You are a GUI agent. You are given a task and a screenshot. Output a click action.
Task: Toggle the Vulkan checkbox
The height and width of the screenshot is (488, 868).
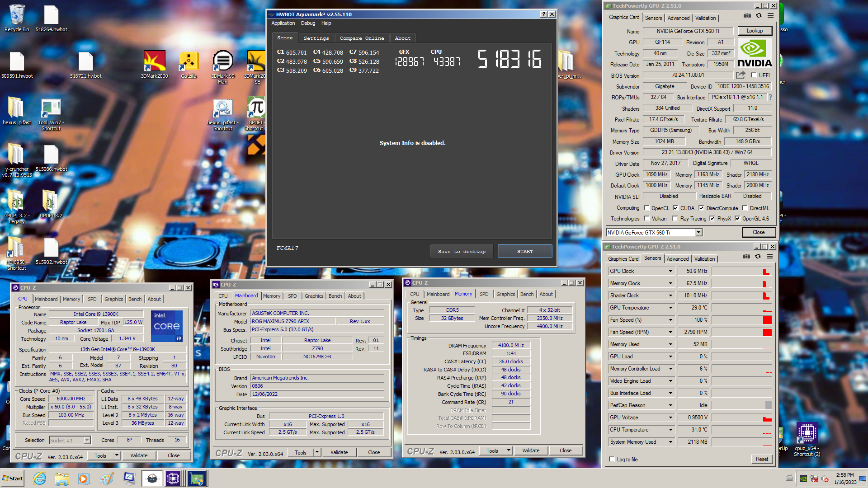coord(646,219)
